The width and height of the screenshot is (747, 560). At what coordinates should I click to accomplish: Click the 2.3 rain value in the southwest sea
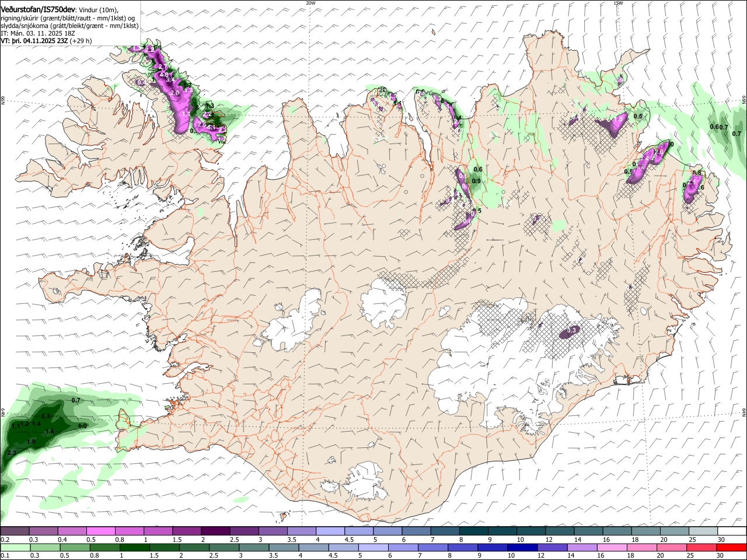pyautogui.click(x=12, y=453)
